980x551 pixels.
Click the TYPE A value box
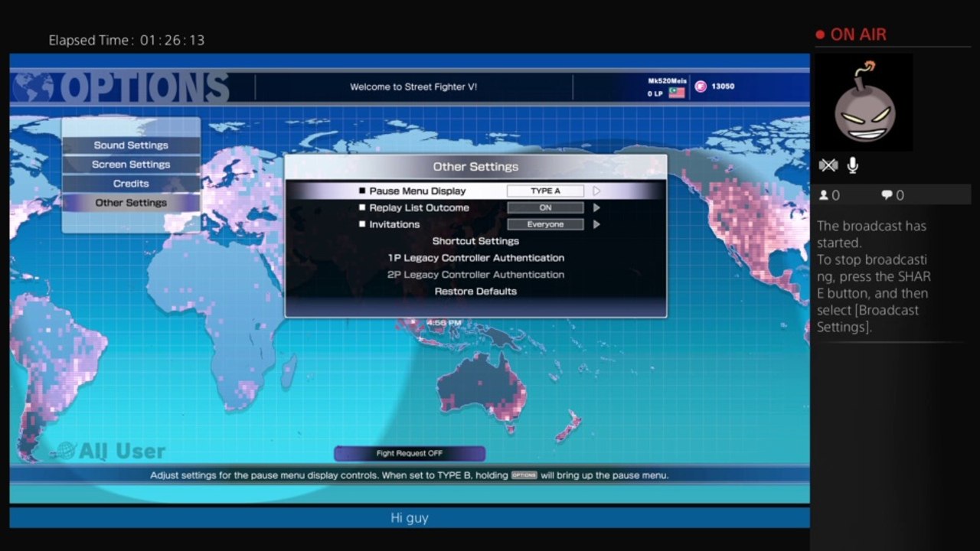click(545, 191)
